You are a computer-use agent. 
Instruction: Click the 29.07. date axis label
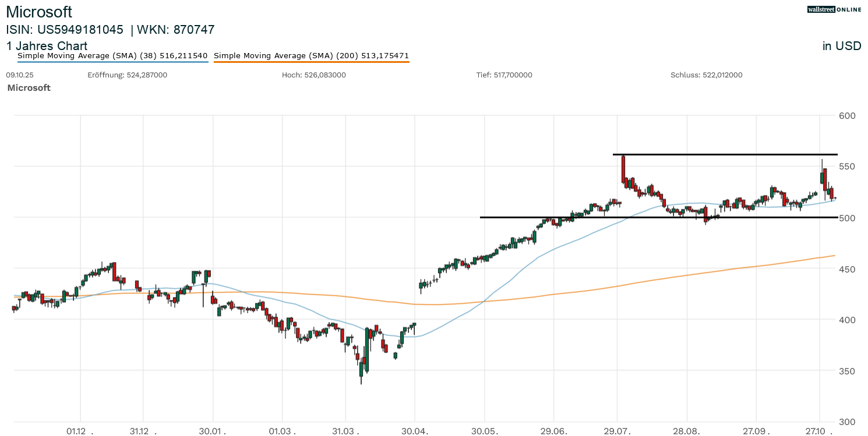click(x=617, y=431)
